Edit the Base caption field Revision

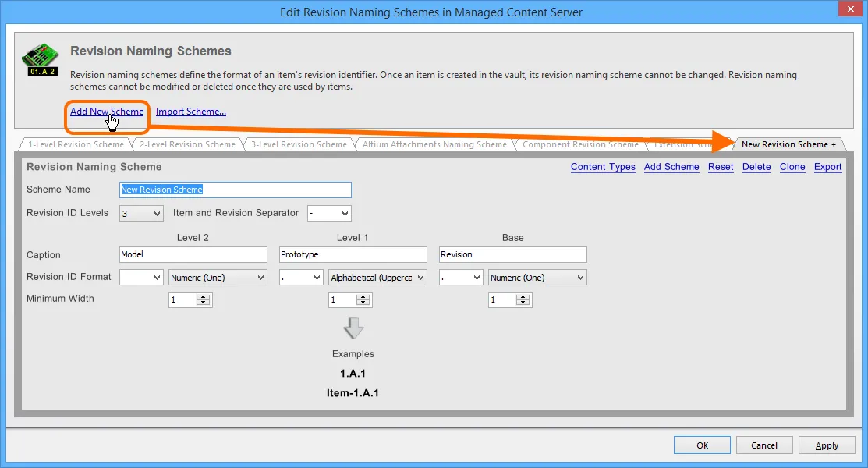pyautogui.click(x=513, y=255)
